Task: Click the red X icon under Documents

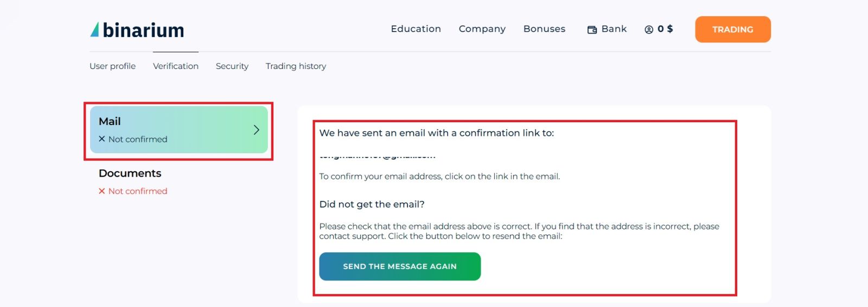Action: (102, 191)
